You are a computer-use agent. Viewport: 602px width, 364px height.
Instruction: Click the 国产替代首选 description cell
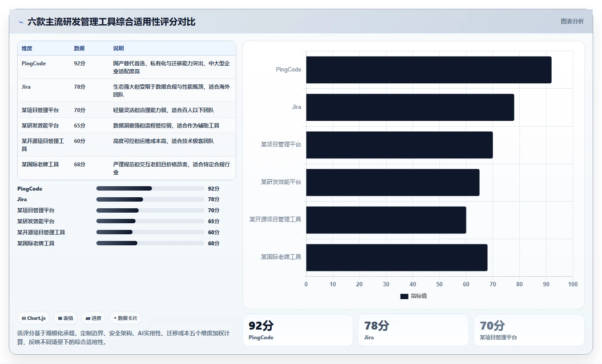click(x=171, y=68)
